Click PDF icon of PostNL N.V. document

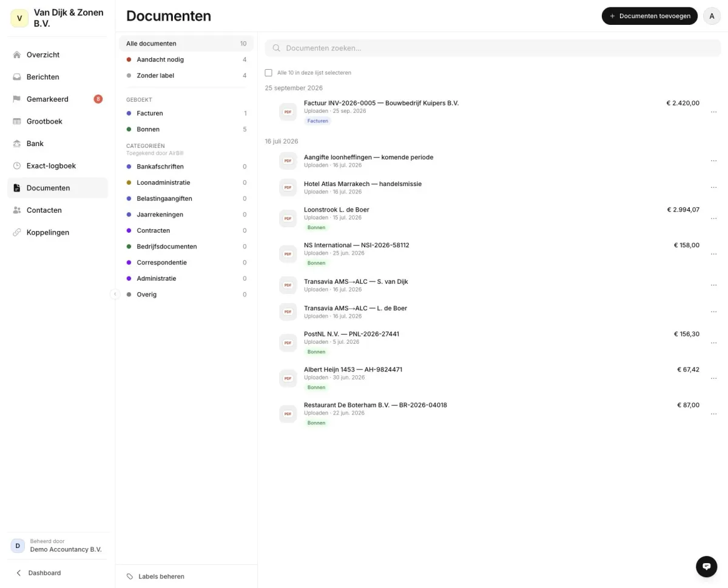click(288, 342)
